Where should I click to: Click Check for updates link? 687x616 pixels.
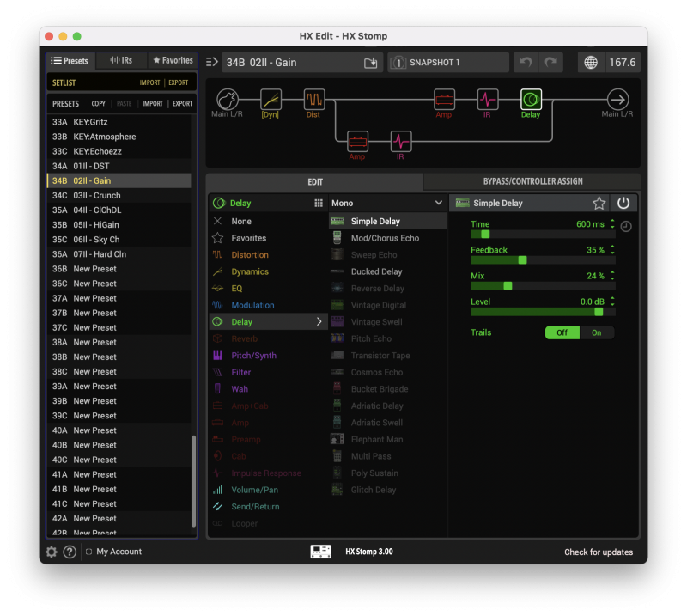tap(599, 552)
